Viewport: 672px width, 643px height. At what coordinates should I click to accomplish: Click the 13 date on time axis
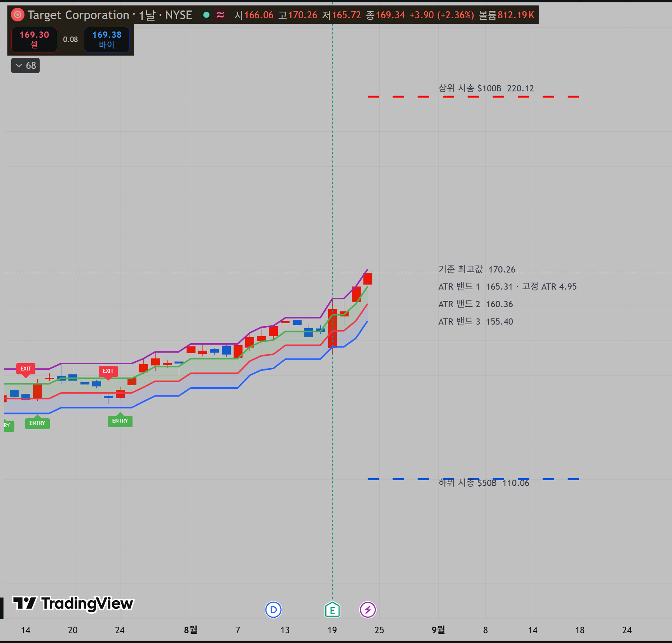click(285, 630)
